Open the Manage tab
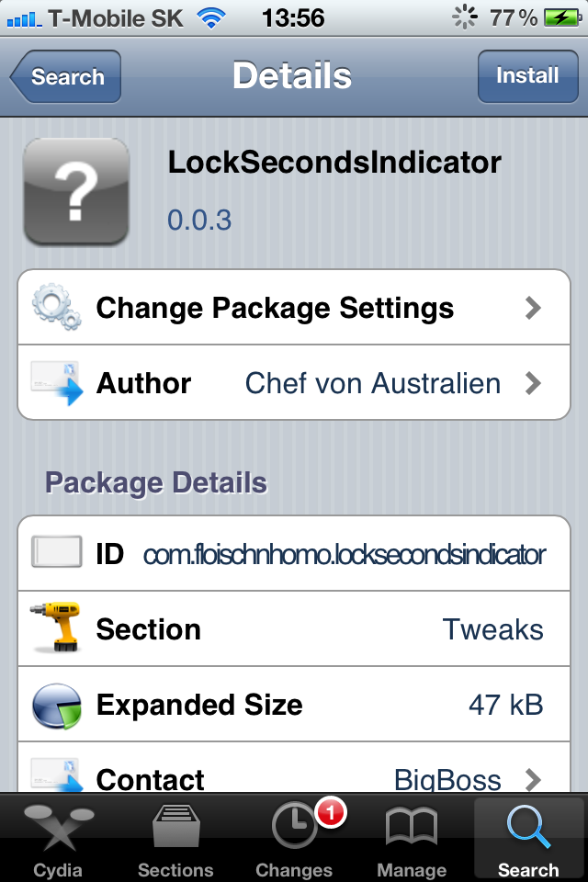588x882 pixels. point(412,838)
